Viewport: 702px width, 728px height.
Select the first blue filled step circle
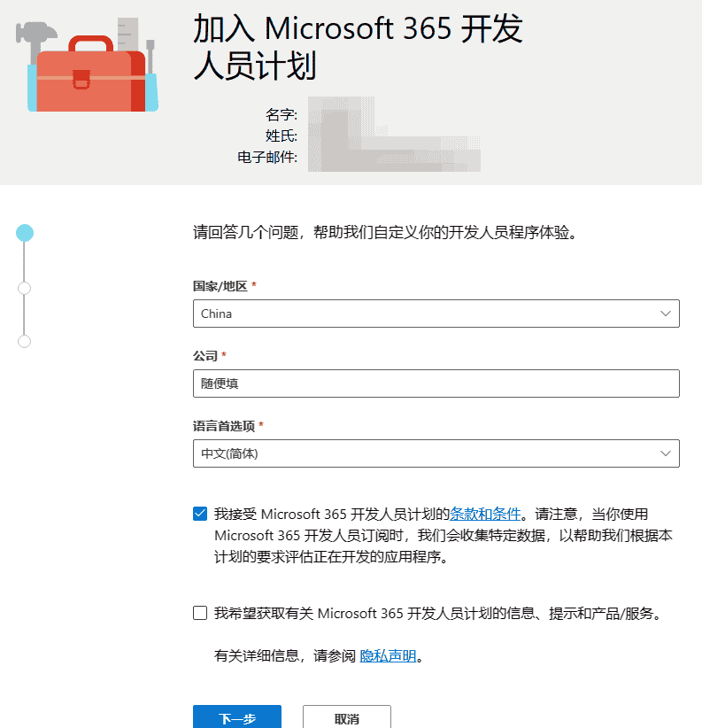(25, 234)
